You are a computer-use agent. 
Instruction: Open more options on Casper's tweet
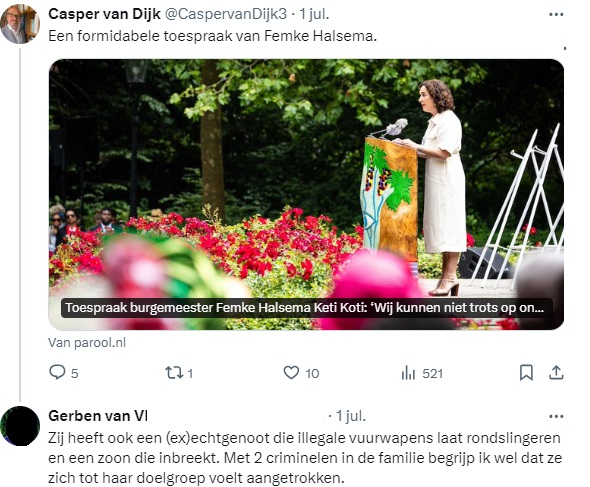coord(556,15)
